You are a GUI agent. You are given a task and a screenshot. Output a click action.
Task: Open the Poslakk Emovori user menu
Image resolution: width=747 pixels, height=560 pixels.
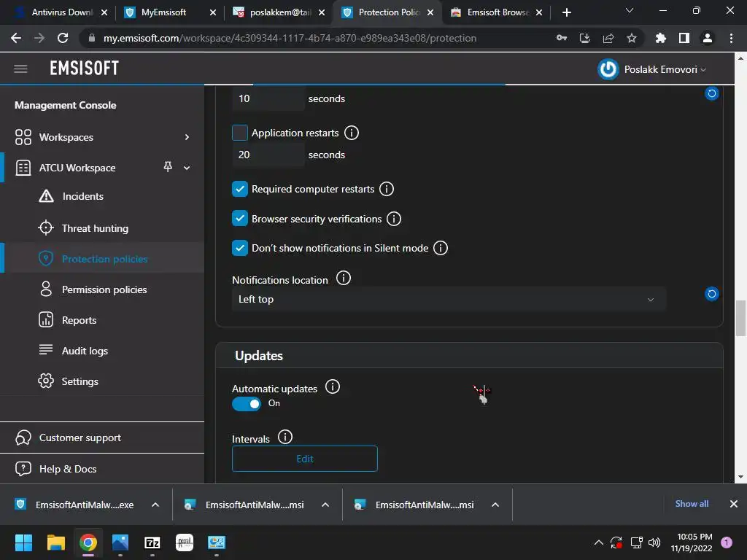click(x=665, y=69)
